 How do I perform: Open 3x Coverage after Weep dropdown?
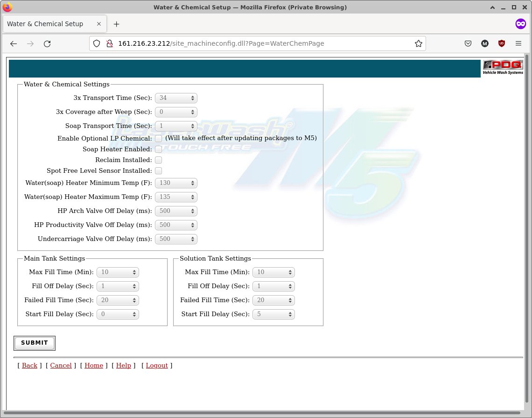[x=176, y=112]
